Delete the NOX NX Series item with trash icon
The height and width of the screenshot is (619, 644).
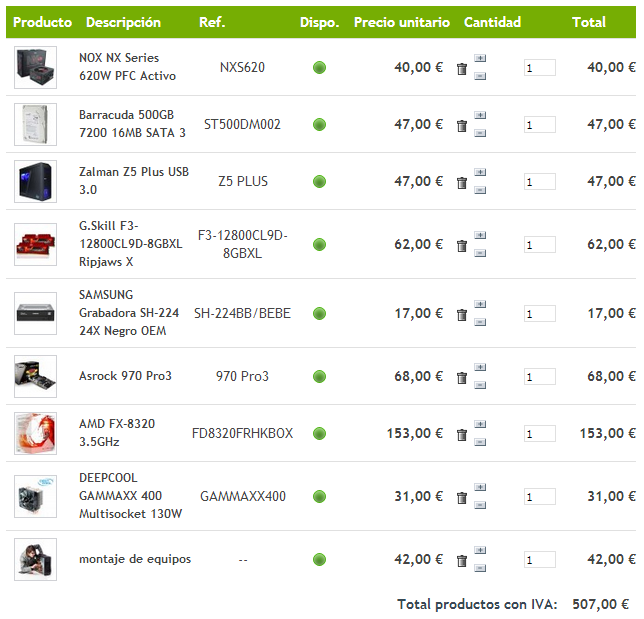click(461, 69)
